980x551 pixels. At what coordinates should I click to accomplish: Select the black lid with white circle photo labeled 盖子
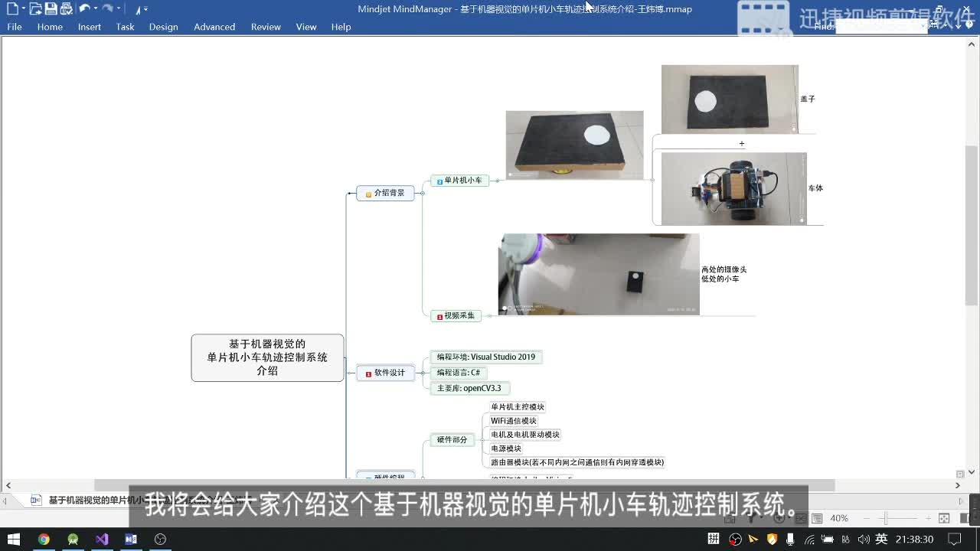click(730, 99)
